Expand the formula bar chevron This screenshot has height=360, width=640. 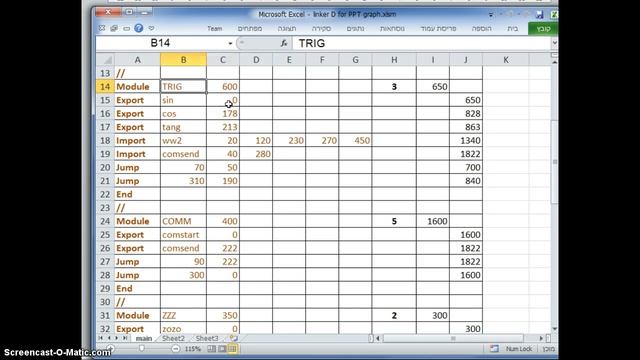tap(554, 43)
